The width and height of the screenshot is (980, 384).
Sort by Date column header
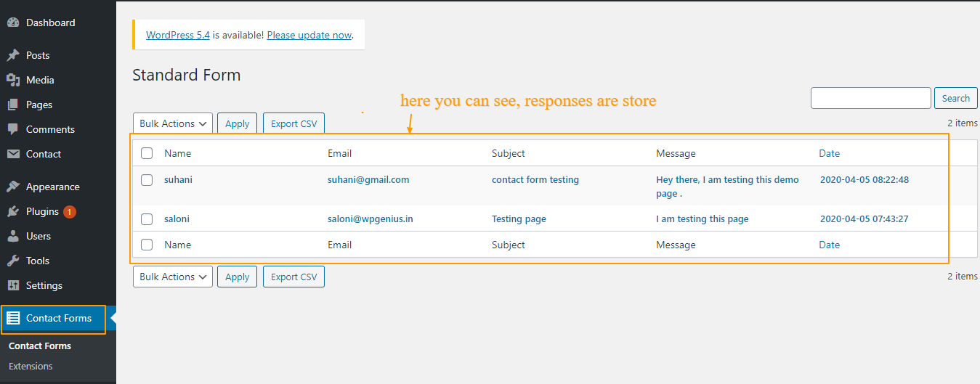829,153
